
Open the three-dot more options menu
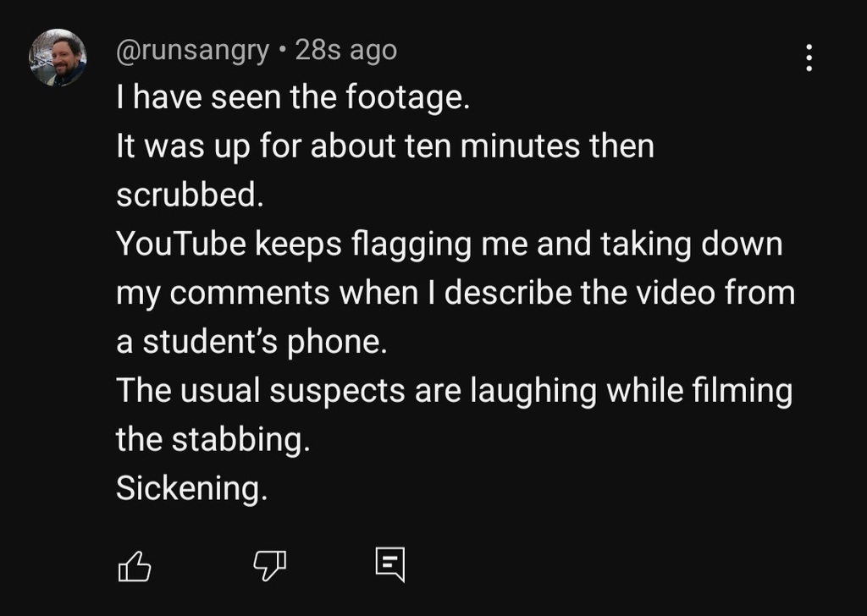pyautogui.click(x=809, y=57)
